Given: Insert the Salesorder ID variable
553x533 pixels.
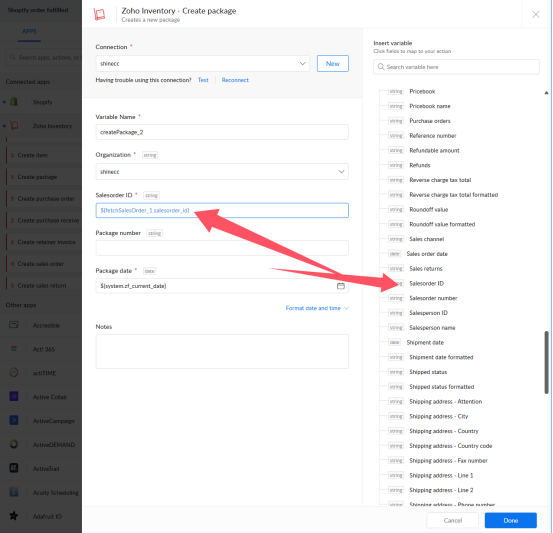Looking at the screenshot, I should [426, 284].
